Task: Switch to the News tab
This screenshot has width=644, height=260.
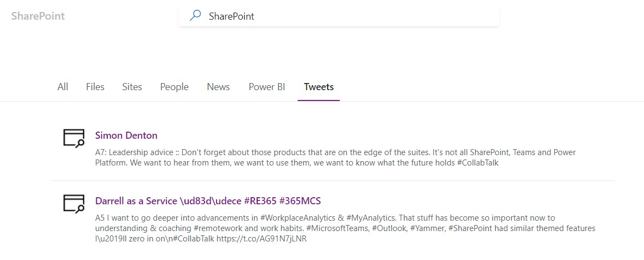Action: [218, 87]
